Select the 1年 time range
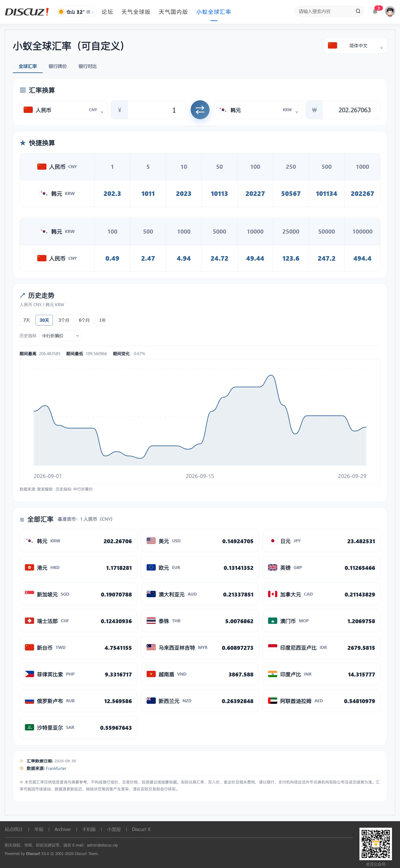400x868 pixels. [103, 320]
